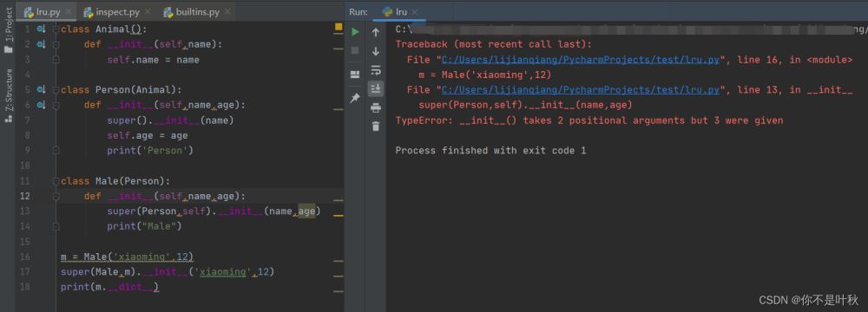Open the lru.py line 16 traceback link

coord(580,60)
